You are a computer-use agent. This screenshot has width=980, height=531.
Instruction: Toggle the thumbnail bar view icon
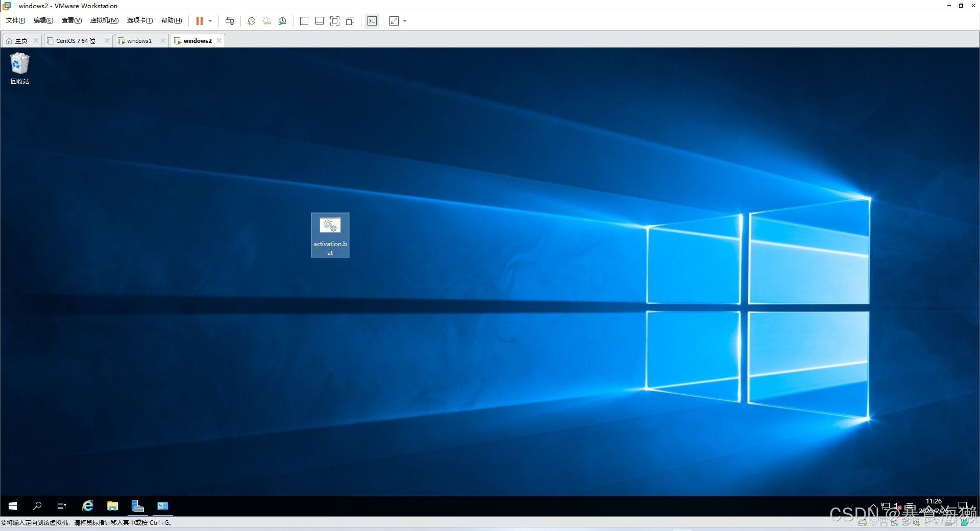coord(320,21)
